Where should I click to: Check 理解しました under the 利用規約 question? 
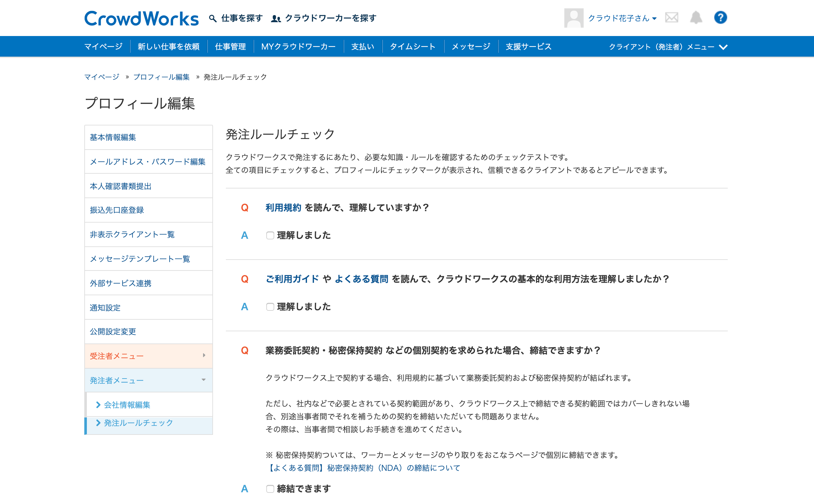click(x=270, y=235)
